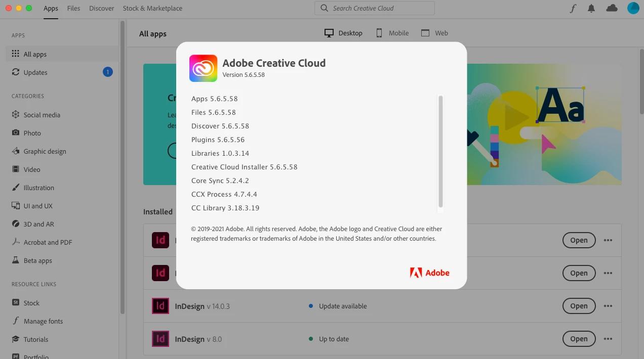Open InDesign v 14.0.3
The height and width of the screenshot is (359, 644).
[579, 306]
